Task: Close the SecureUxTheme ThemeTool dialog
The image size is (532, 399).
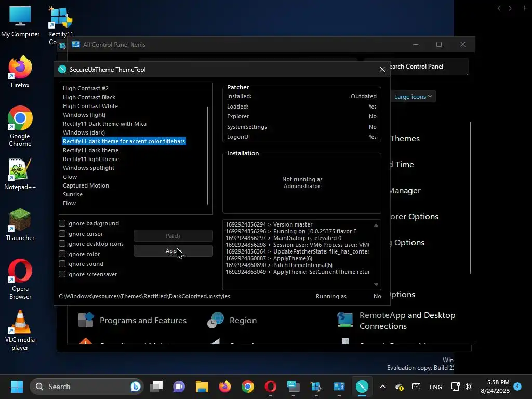Action: click(382, 69)
